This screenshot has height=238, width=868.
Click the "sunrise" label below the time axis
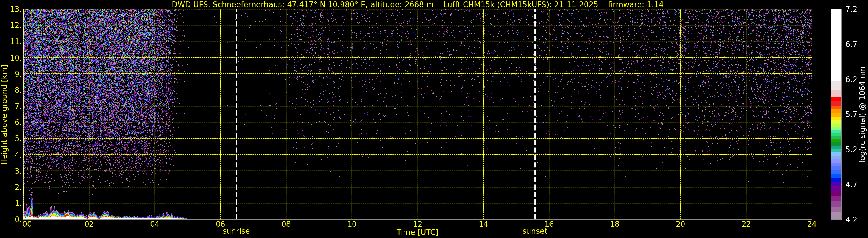point(236,231)
